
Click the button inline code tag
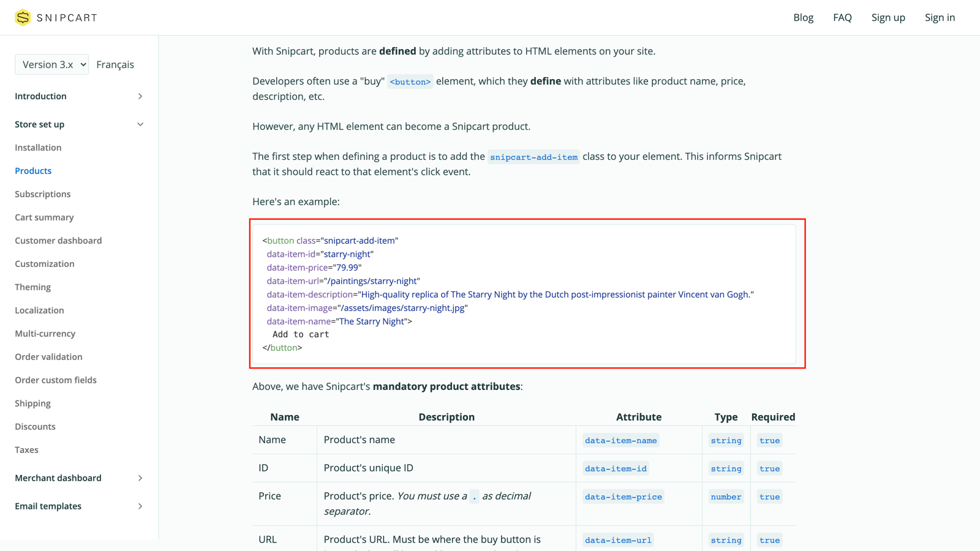(410, 81)
